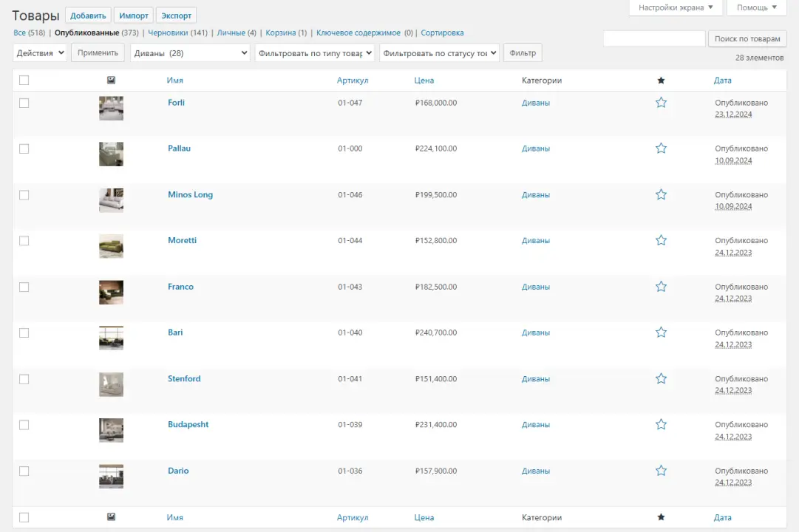The width and height of the screenshot is (799, 532).
Task: Mark Minos Long as featured
Action: click(661, 194)
